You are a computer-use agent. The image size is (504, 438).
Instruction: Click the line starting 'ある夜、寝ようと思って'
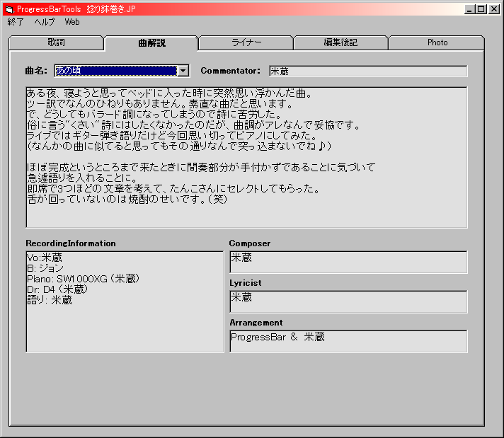[169, 93]
